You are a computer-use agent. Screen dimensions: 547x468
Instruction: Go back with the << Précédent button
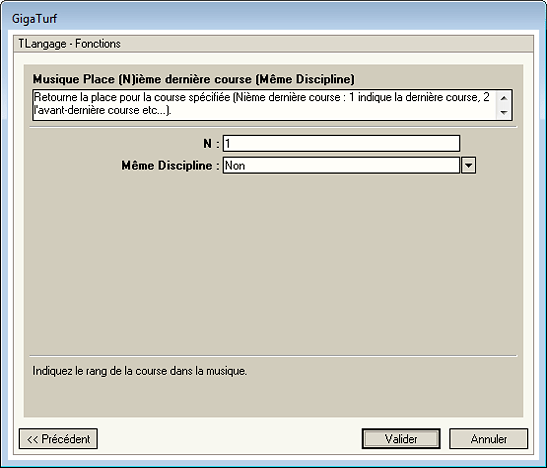click(x=58, y=439)
